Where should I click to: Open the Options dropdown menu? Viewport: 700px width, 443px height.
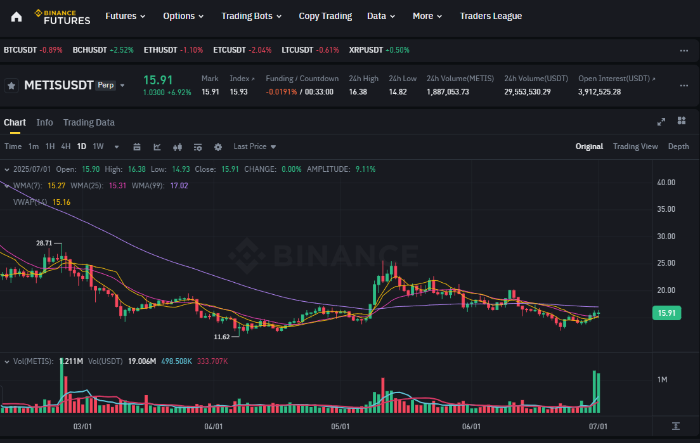(183, 16)
